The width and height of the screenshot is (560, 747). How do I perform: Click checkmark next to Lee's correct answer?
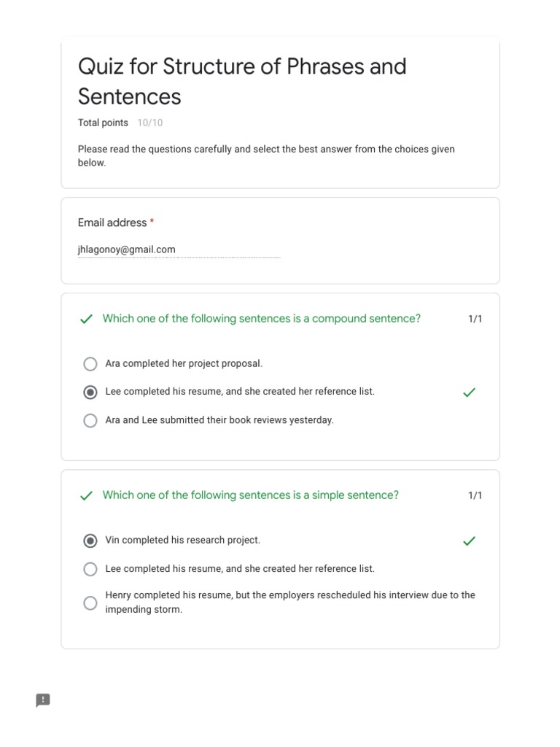click(470, 392)
